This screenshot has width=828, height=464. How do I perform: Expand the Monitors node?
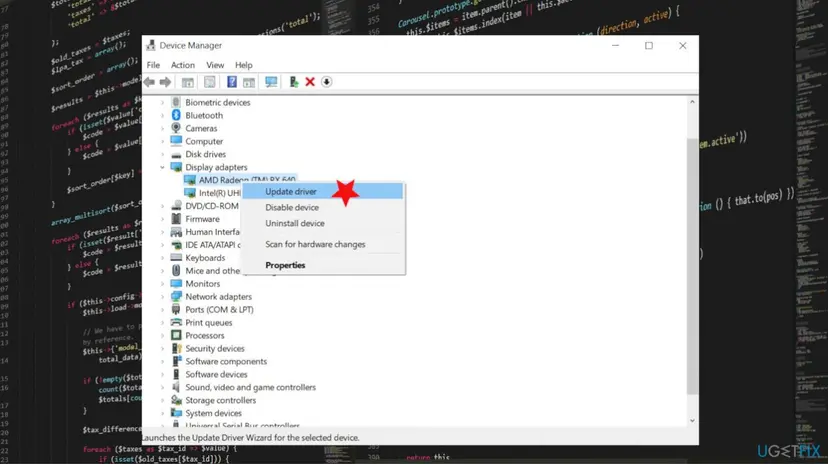click(x=163, y=283)
